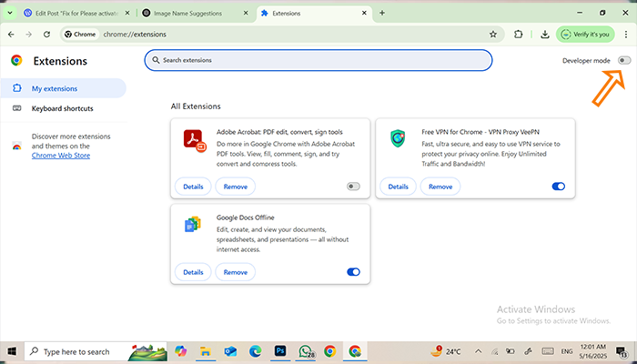Disable the Free VPN VeePN extension toggle
The image size is (637, 364).
point(558,187)
